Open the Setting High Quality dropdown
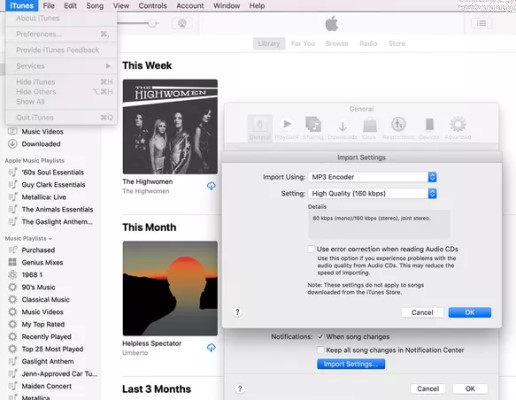The width and height of the screenshot is (516, 400). click(x=372, y=194)
